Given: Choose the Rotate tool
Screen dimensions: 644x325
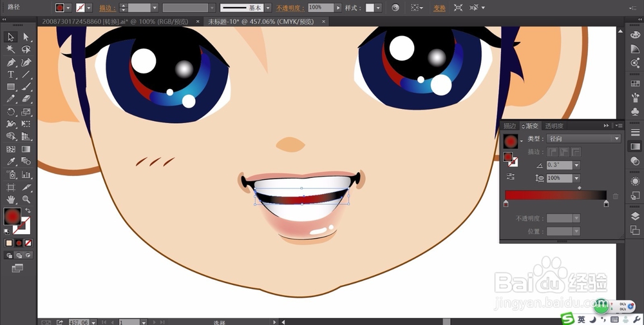Looking at the screenshot, I should coord(11,112).
